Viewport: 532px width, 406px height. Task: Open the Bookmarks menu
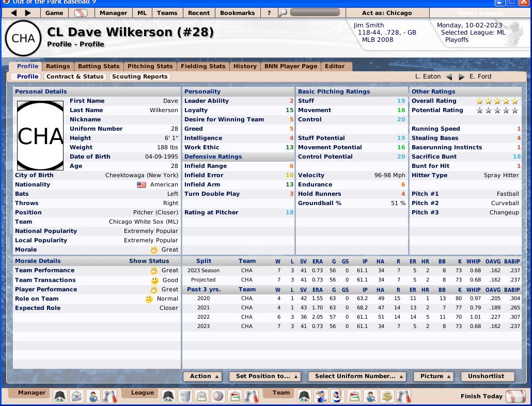coord(237,13)
